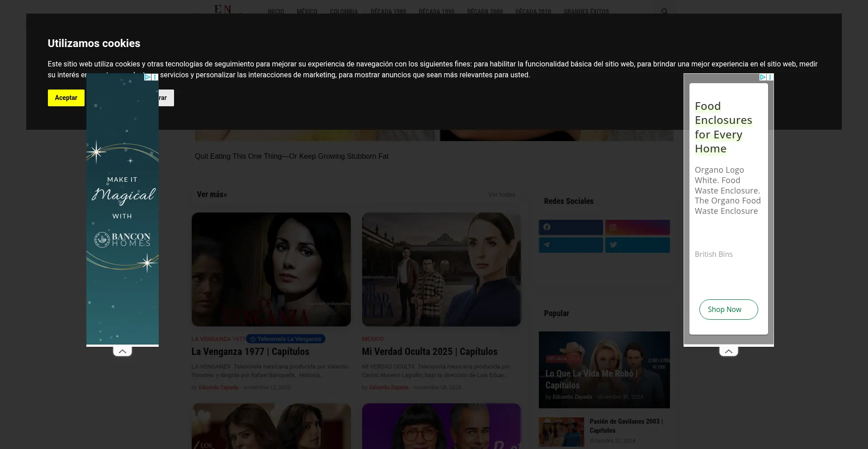Click AdChoices icon on Food Enclosures ad
868x449 pixels.
pyautogui.click(x=763, y=77)
